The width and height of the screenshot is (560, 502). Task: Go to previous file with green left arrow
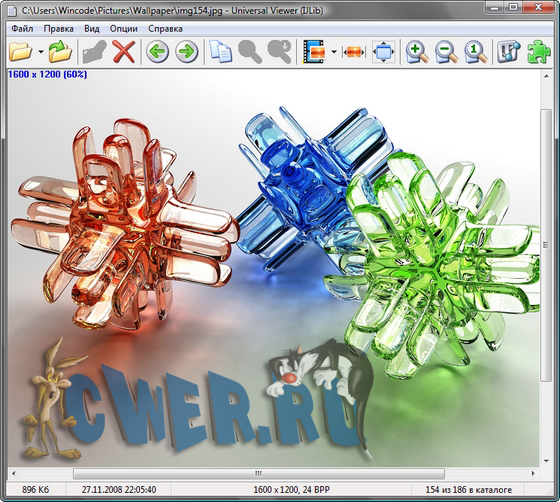(x=157, y=52)
